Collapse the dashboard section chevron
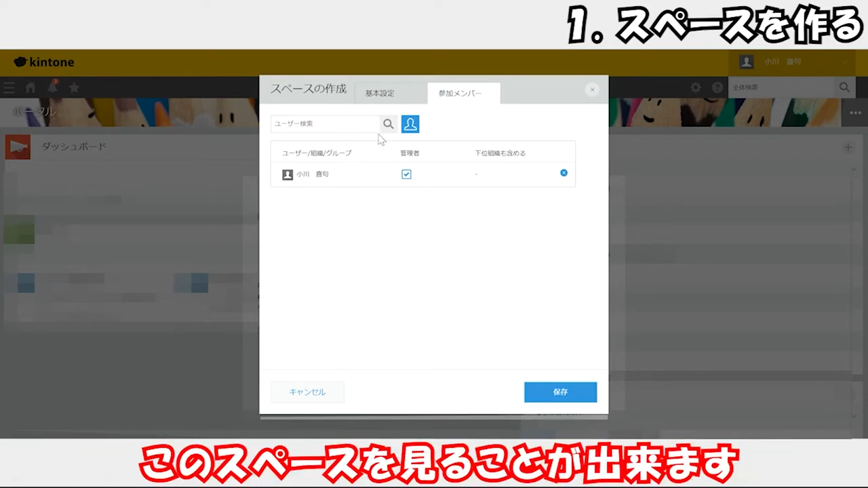The width and height of the screenshot is (868, 488). 854,169
